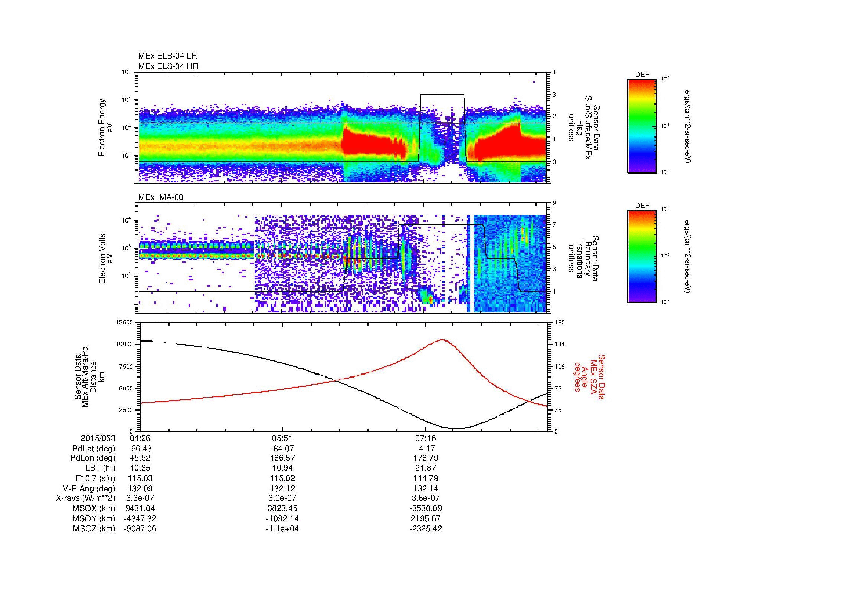Click the PdLon value '45.52'
This screenshot has height=613, width=868.
point(140,458)
